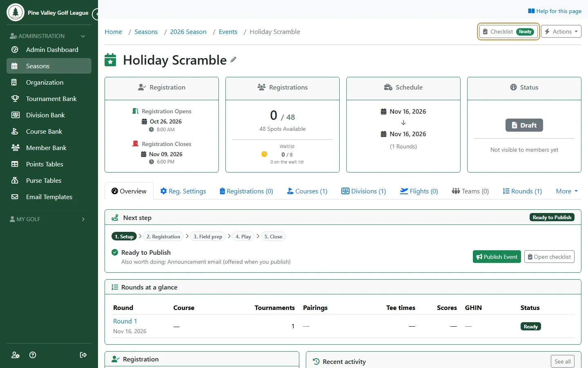588x368 pixels.
Task: Select the 3. Field prep step pill
Action: coord(208,236)
